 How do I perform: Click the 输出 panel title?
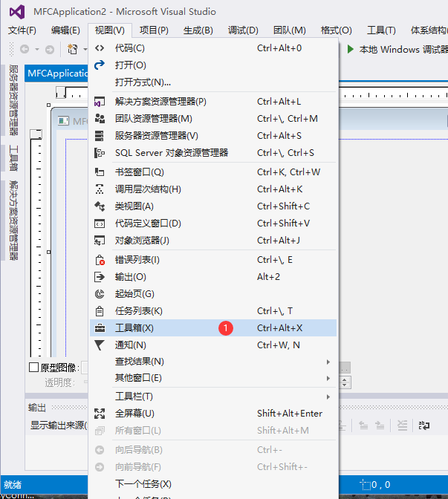[37, 408]
